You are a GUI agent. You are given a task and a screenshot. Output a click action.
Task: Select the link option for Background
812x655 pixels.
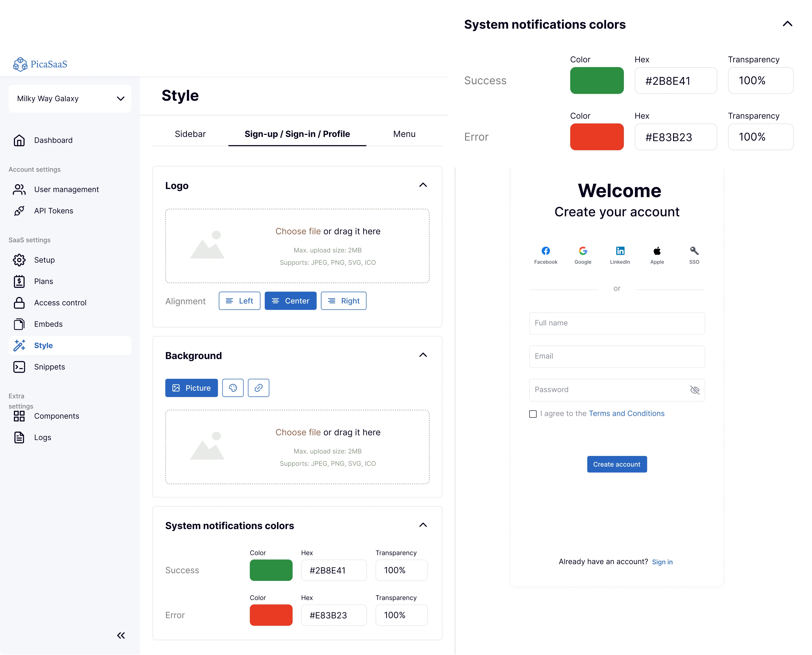point(258,388)
